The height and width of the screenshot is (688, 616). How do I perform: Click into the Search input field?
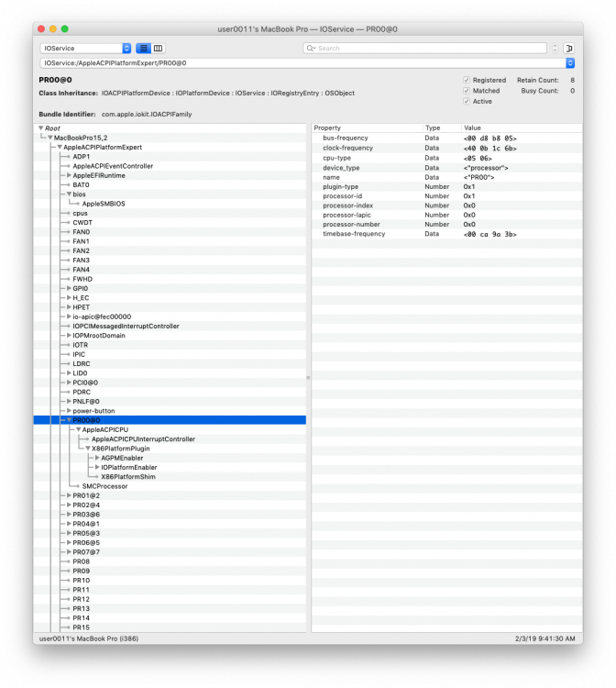pyautogui.click(x=424, y=49)
